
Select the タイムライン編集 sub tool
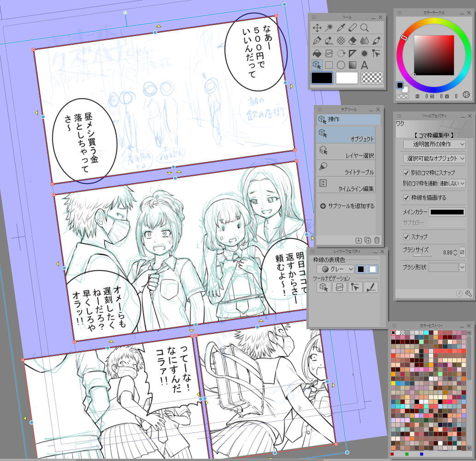346,185
